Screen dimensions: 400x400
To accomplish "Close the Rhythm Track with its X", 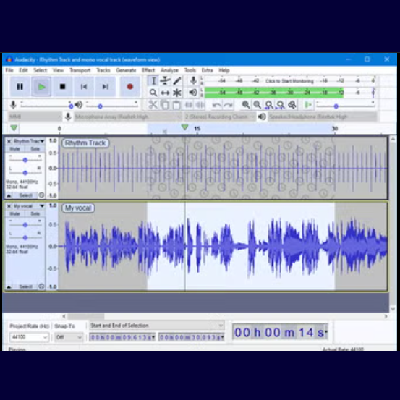I will (9, 141).
